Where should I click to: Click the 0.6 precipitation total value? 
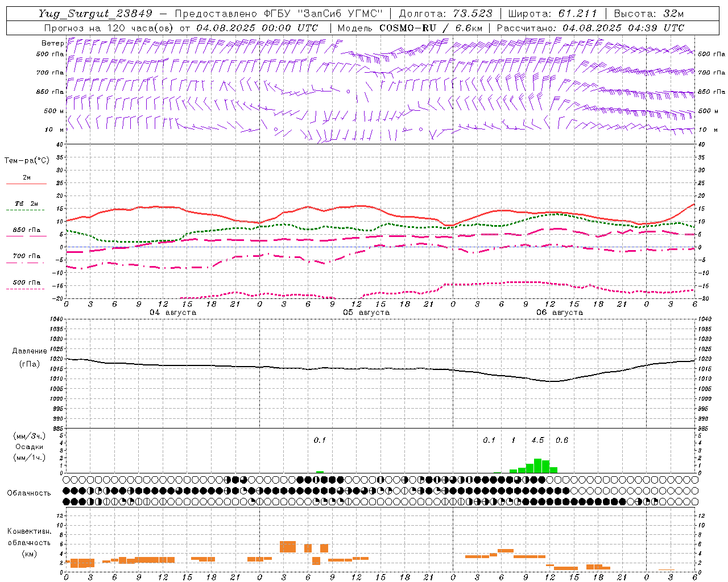[x=562, y=440]
